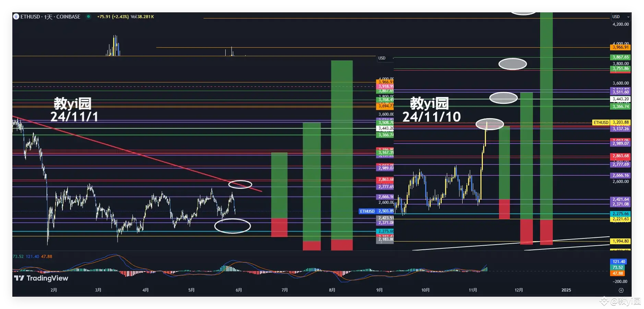Click the gray 2,423.51 price label
The height and width of the screenshot is (309, 644).
386,218
